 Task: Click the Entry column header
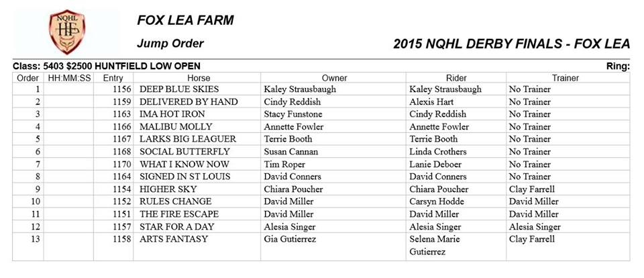[x=113, y=78]
